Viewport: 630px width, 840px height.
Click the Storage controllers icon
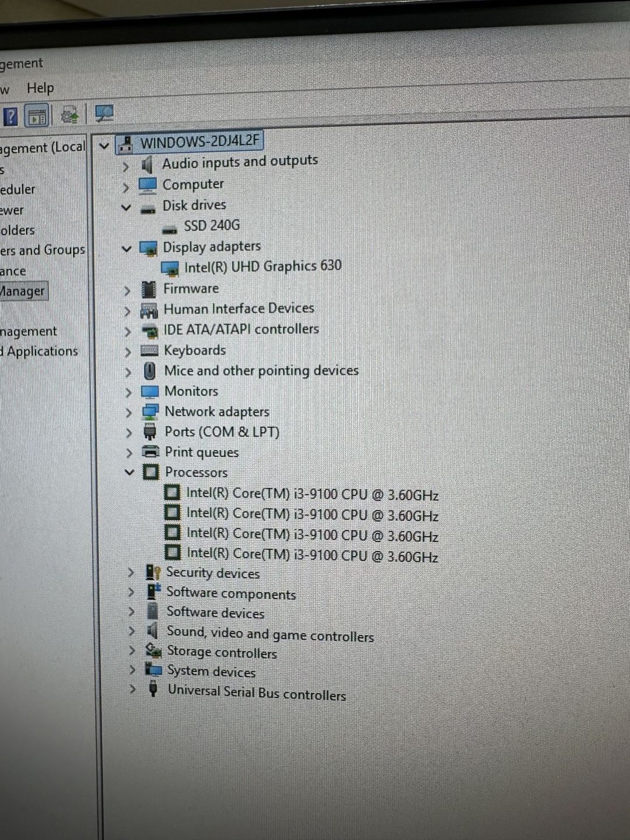[153, 650]
